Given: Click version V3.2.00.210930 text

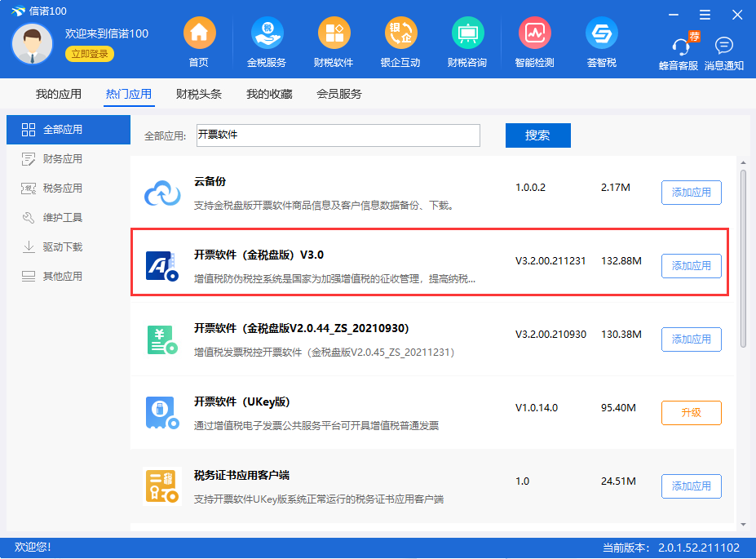Looking at the screenshot, I should tap(550, 335).
